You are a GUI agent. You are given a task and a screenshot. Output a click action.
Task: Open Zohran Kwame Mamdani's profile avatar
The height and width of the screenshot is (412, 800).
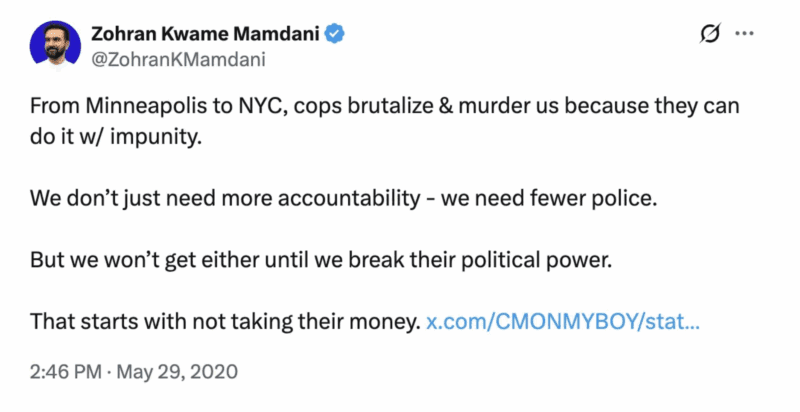[55, 45]
